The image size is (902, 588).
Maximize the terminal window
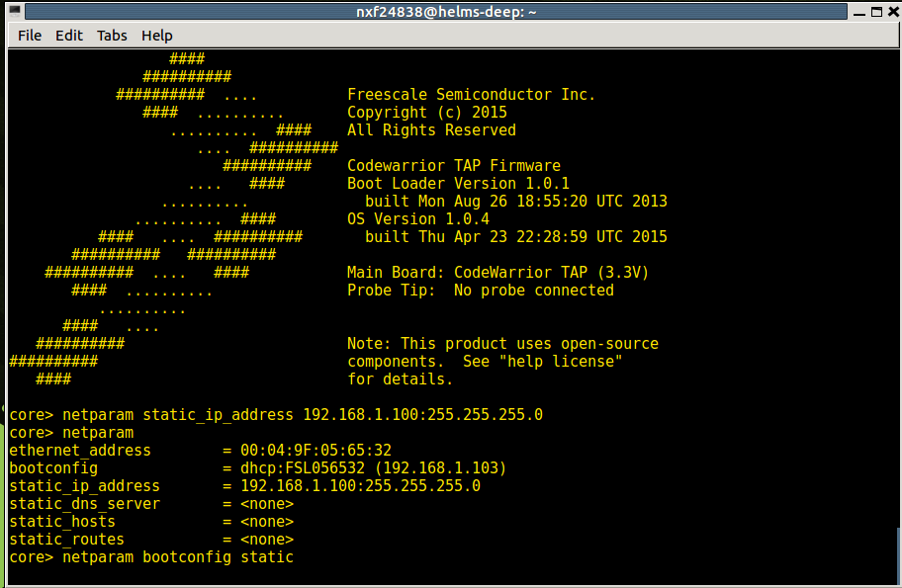[876, 12]
